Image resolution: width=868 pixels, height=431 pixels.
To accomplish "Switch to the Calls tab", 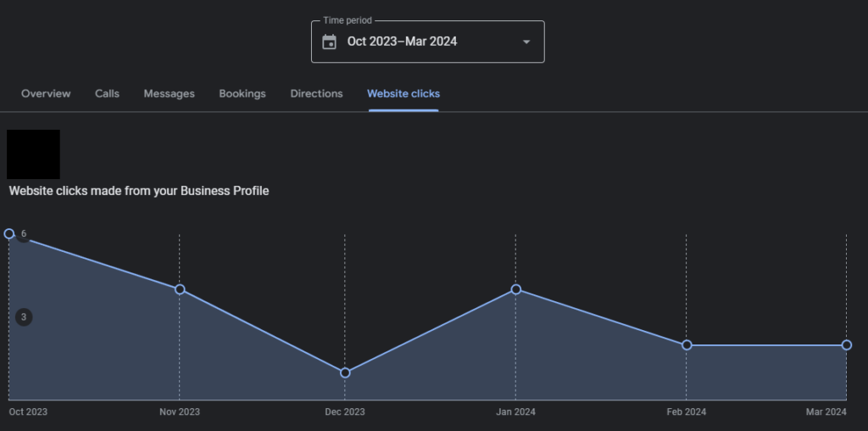I will pos(107,93).
